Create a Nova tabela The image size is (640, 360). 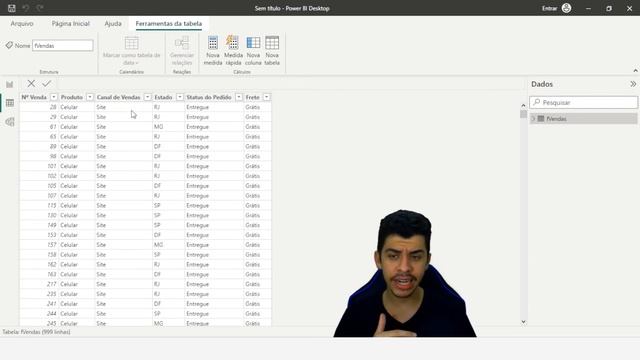click(272, 51)
